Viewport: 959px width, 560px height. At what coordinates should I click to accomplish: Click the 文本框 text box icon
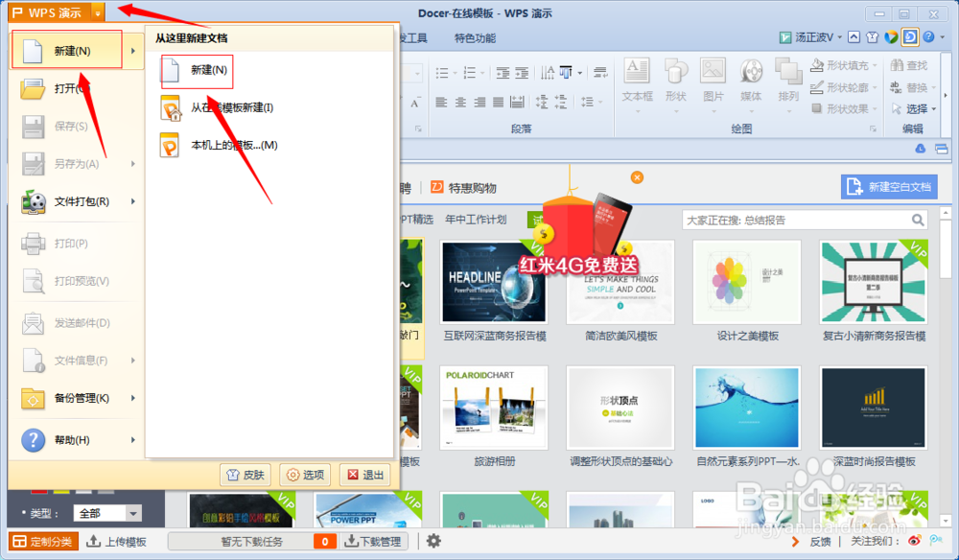click(637, 72)
